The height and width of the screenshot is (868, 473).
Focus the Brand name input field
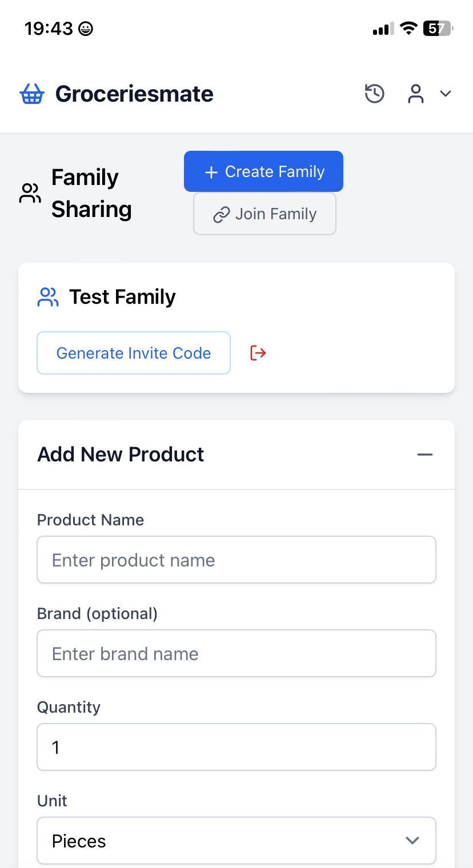[x=236, y=653]
